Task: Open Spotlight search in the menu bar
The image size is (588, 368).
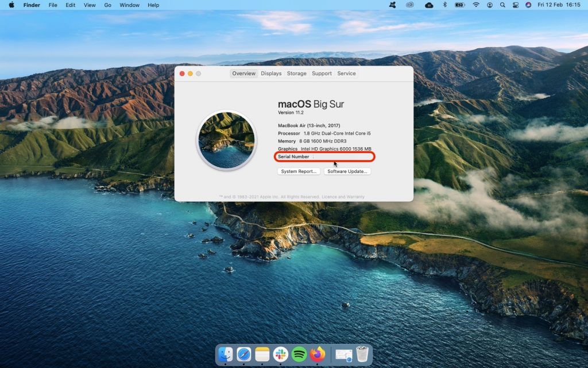Action: click(502, 5)
